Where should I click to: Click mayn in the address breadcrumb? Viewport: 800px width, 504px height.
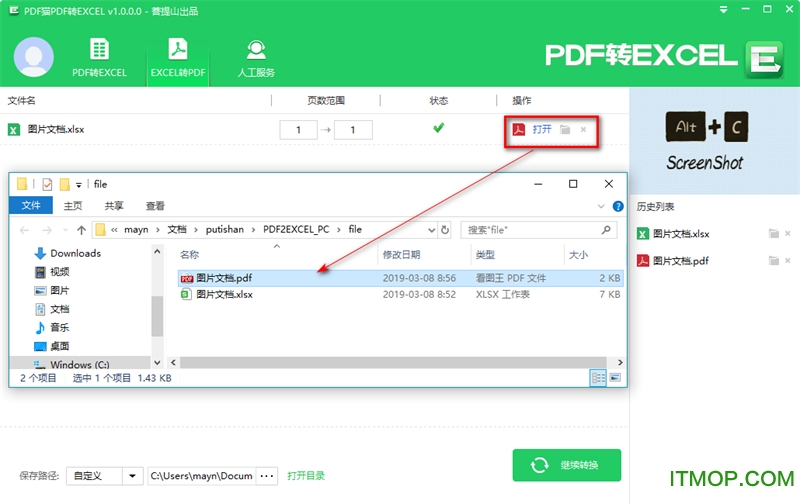[136, 230]
